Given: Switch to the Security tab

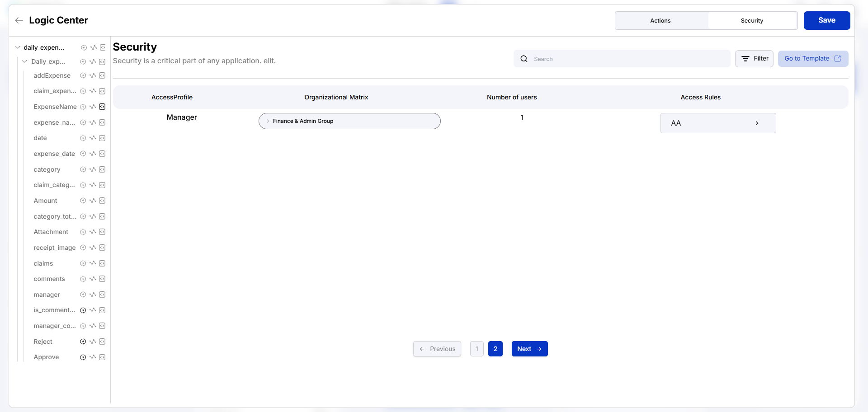Looking at the screenshot, I should (x=752, y=20).
